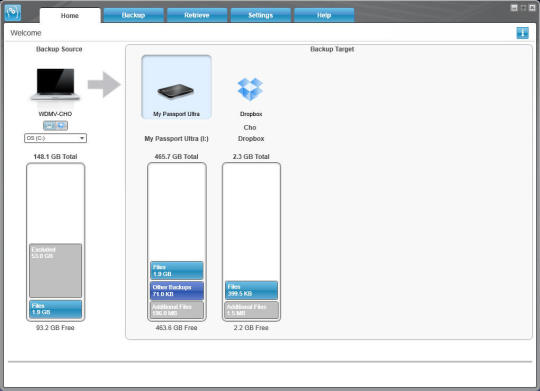Click the 'Backup Source' heading

click(59, 49)
